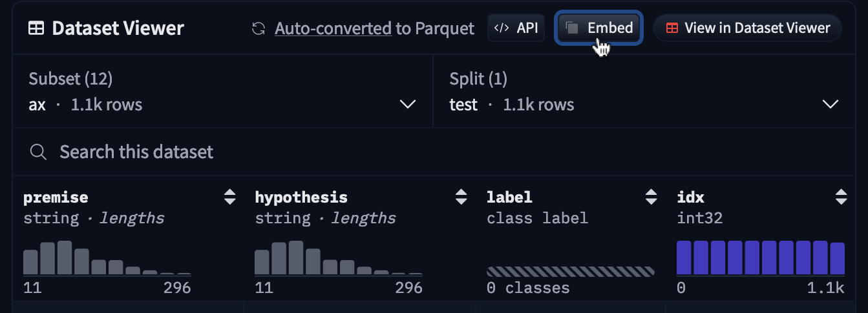The height and width of the screenshot is (313, 868).
Task: Open View in Dataset Viewer
Action: [x=747, y=28]
